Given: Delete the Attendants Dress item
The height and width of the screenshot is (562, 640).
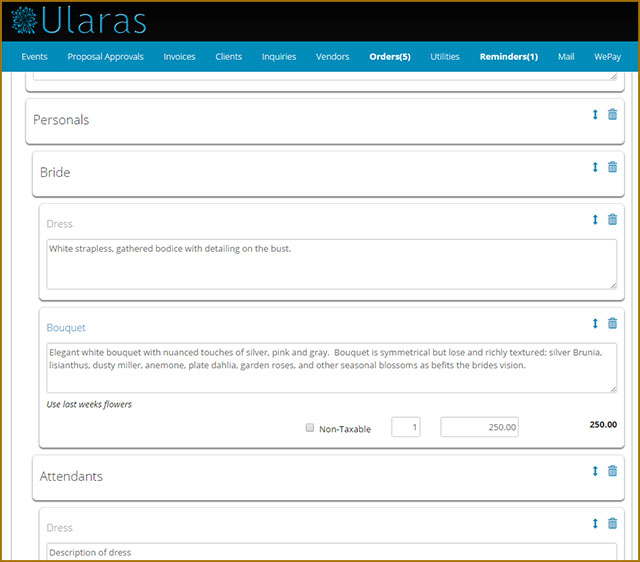Looking at the screenshot, I should 612,523.
